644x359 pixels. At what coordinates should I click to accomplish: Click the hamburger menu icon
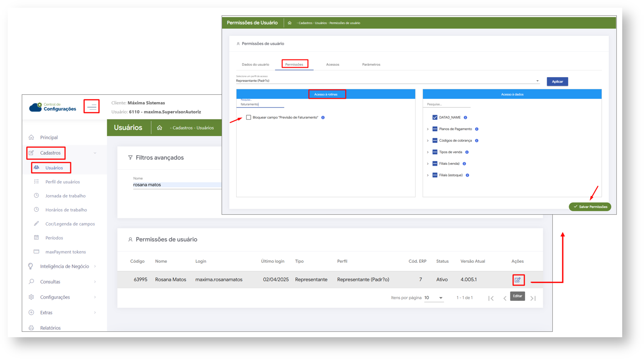[x=92, y=107]
